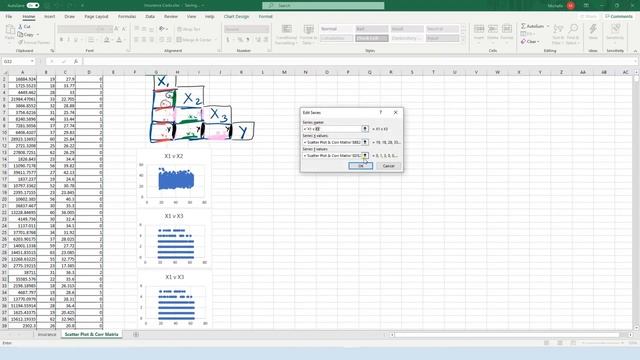Expand the Clear dropdown
This screenshot has width=640, height=360.
[x=538, y=42]
